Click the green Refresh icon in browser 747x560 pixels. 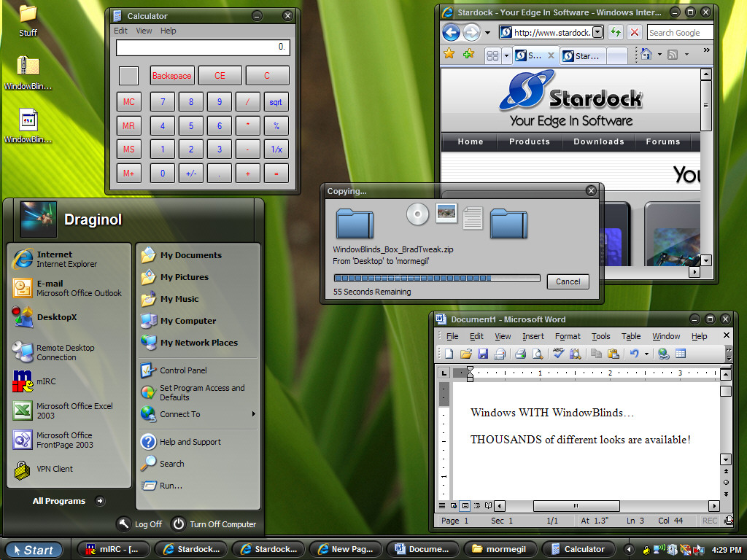(x=616, y=32)
